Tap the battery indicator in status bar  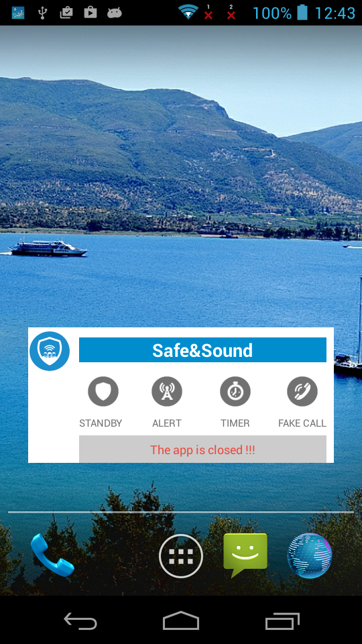[x=302, y=13]
